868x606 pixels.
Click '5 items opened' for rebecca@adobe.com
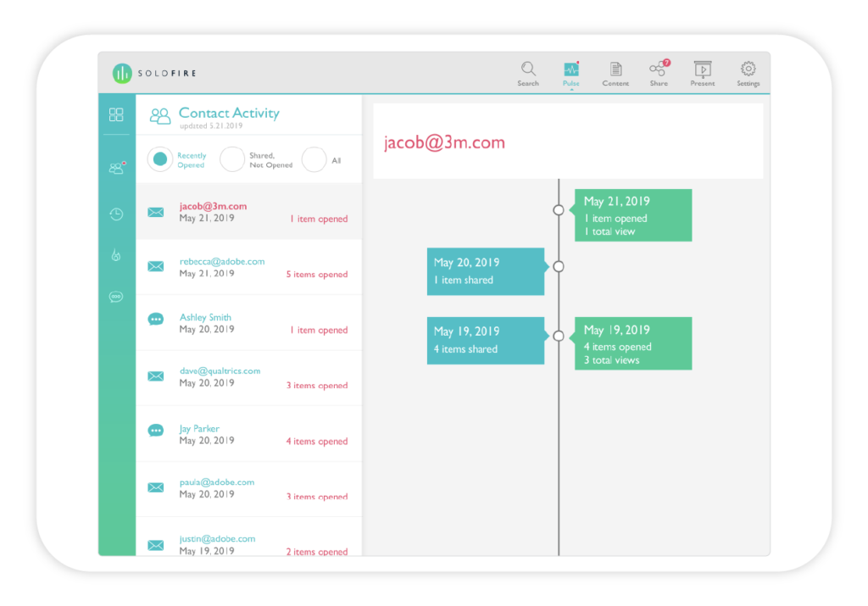tap(317, 275)
